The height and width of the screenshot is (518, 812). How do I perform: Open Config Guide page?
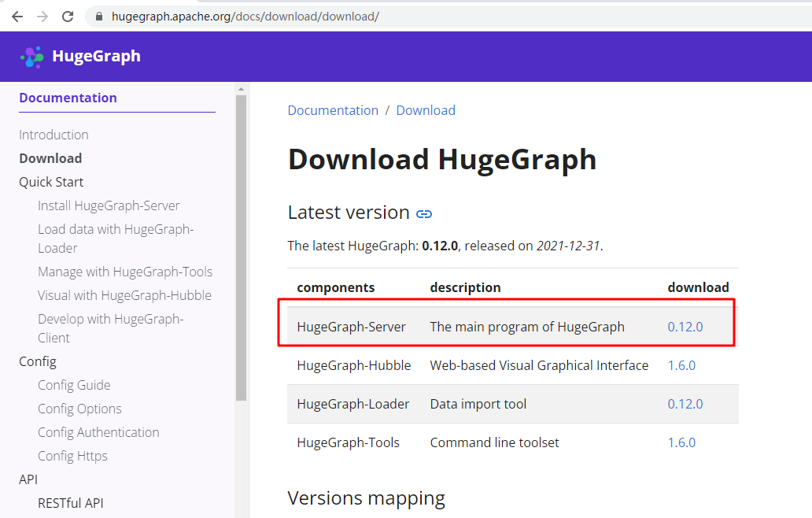[x=74, y=385]
